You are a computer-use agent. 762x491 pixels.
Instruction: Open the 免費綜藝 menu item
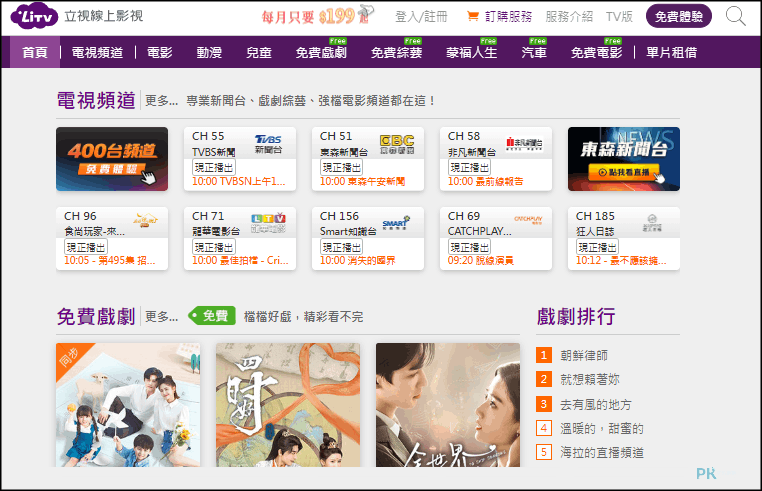click(396, 52)
